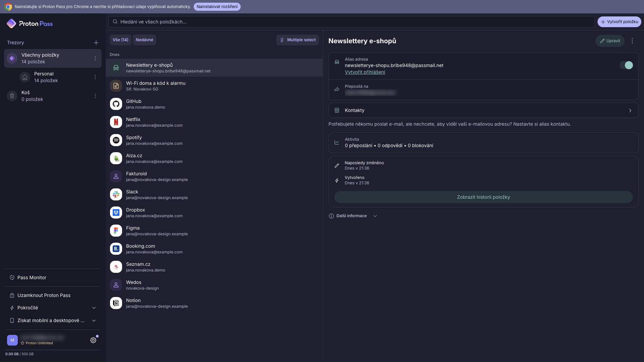This screenshot has width=644, height=362.
Task: Click Vytvořit přihlášení link
Action: [x=365, y=72]
